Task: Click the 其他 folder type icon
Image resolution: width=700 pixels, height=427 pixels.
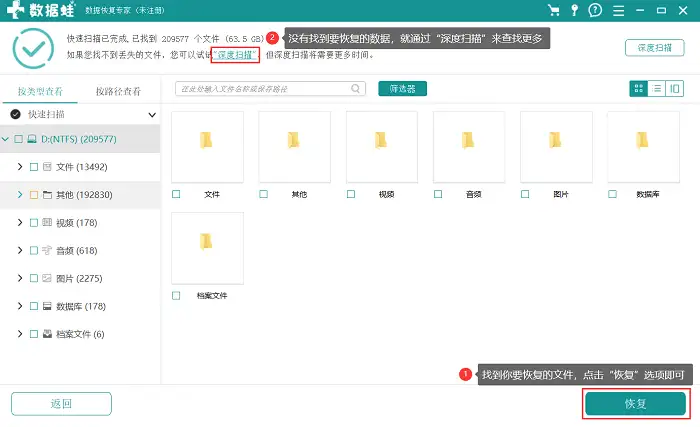Action: click(x=47, y=195)
